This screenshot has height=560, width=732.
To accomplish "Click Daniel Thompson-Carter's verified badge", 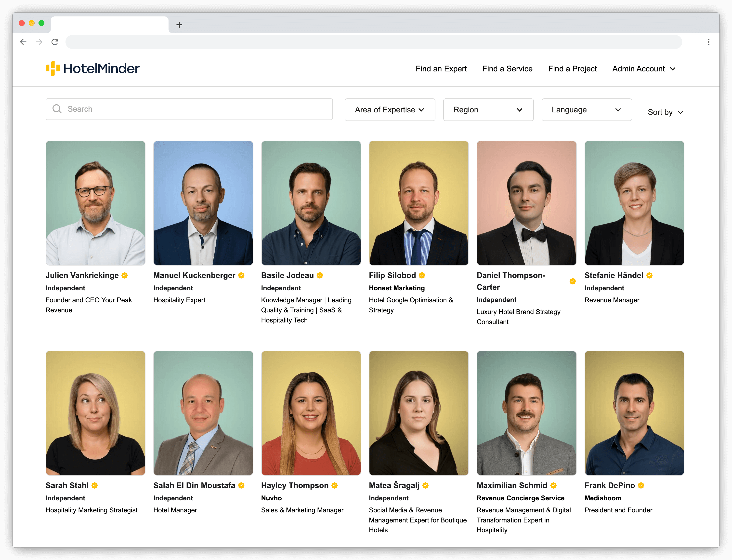I will [572, 281].
